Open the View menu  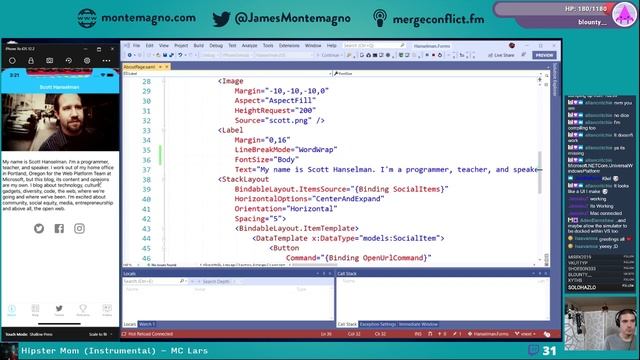(164, 46)
